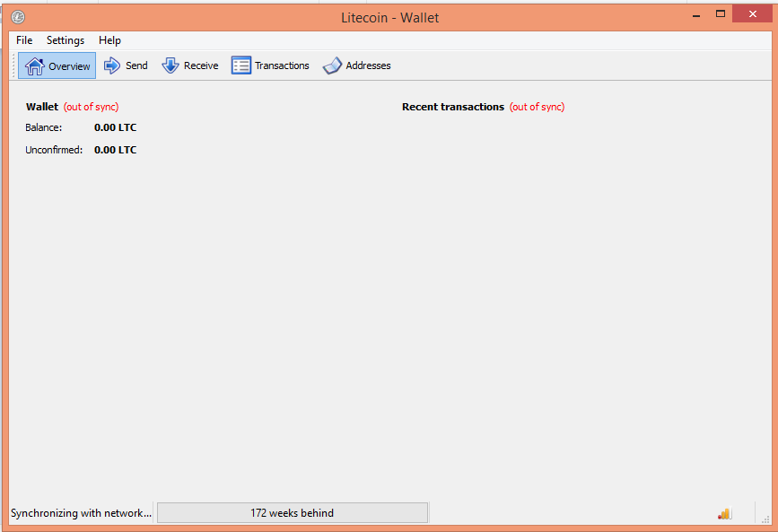This screenshot has width=778, height=532.
Task: Click the Receive down-arrow icon
Action: pyautogui.click(x=170, y=65)
